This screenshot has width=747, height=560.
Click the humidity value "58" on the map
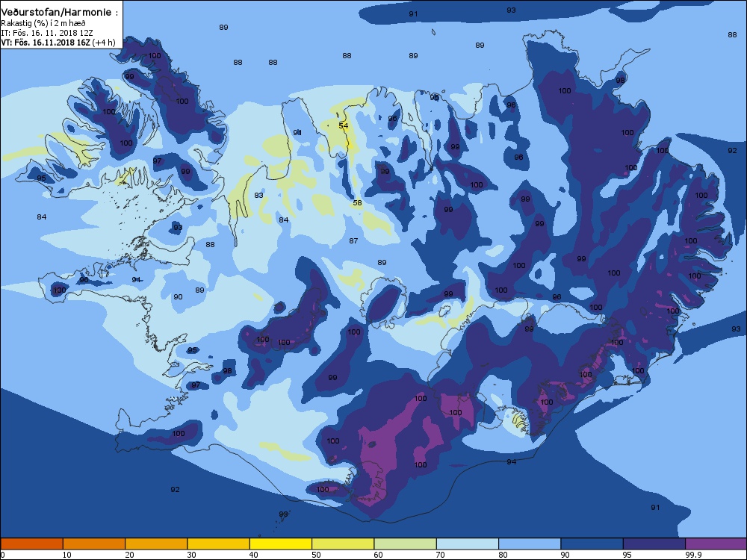pyautogui.click(x=357, y=203)
